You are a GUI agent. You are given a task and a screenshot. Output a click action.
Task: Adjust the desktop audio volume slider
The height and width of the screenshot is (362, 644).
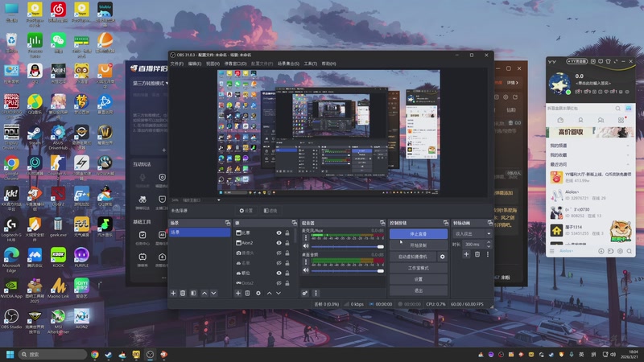click(348, 271)
